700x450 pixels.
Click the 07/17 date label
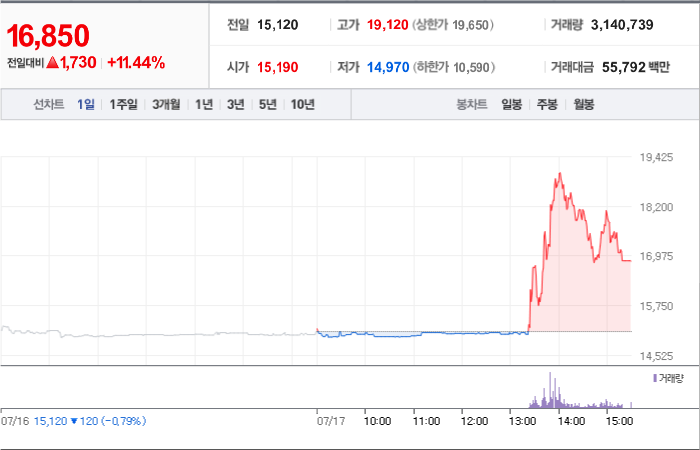coord(331,421)
